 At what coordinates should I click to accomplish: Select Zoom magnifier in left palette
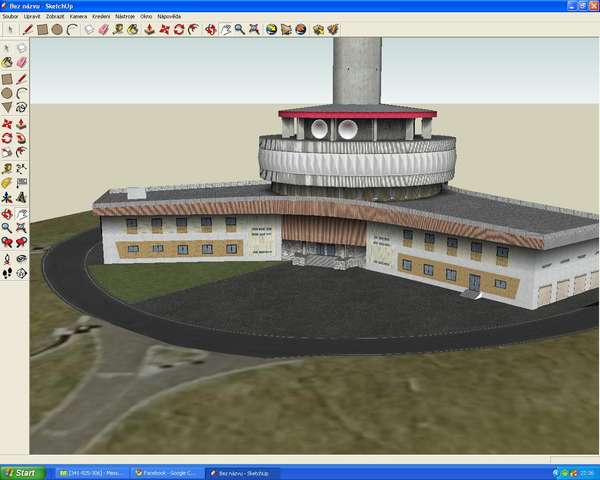[x=7, y=228]
